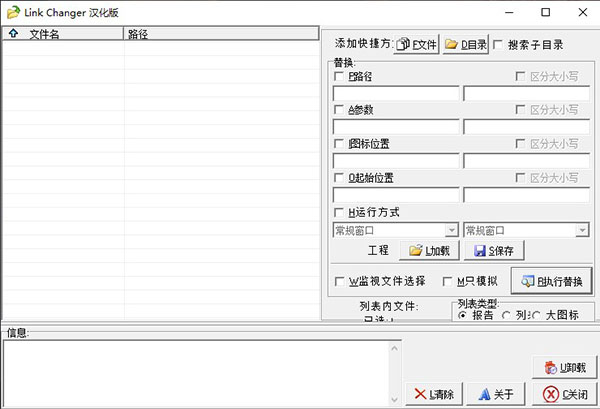Image resolution: width=600 pixels, height=409 pixels.
Task: Open the 关于 about button
Action: click(496, 394)
